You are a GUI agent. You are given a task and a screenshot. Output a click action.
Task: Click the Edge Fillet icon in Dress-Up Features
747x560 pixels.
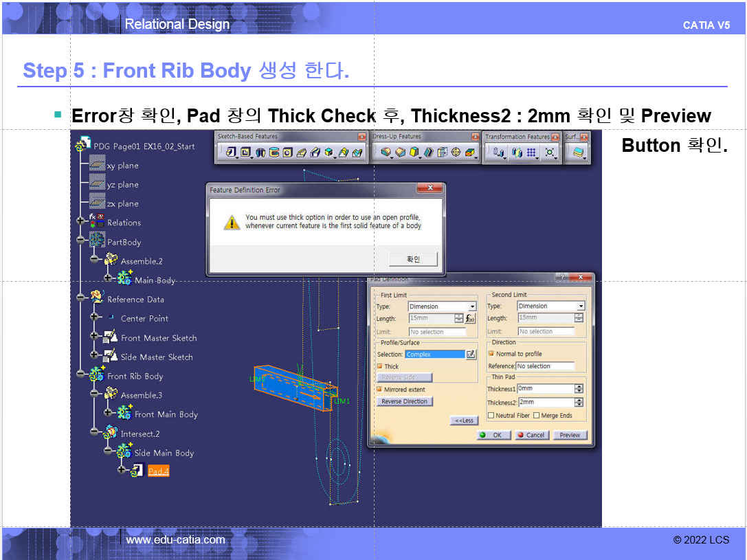386,153
